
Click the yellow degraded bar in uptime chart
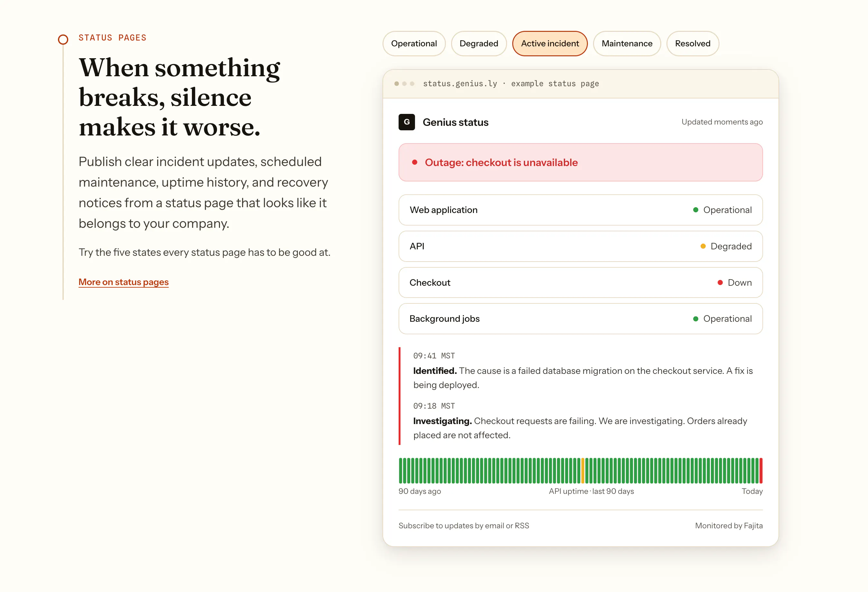pos(583,471)
